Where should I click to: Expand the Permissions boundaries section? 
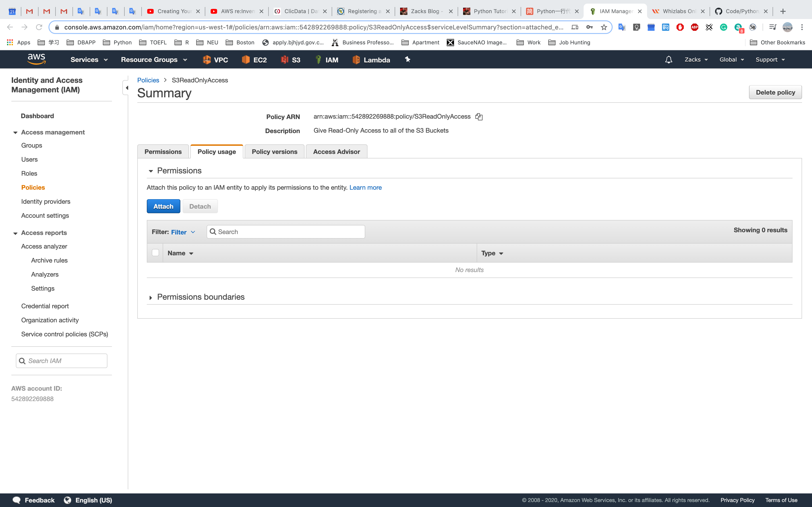click(x=200, y=297)
